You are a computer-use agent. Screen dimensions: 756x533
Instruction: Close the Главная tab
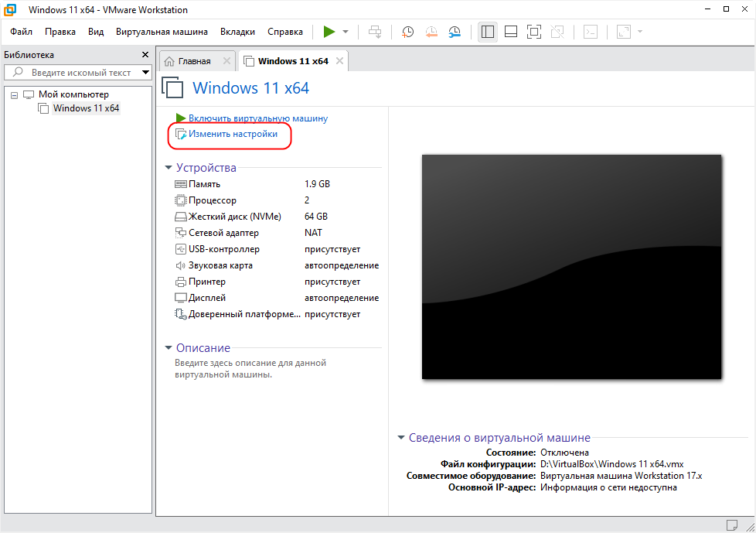[x=226, y=61]
